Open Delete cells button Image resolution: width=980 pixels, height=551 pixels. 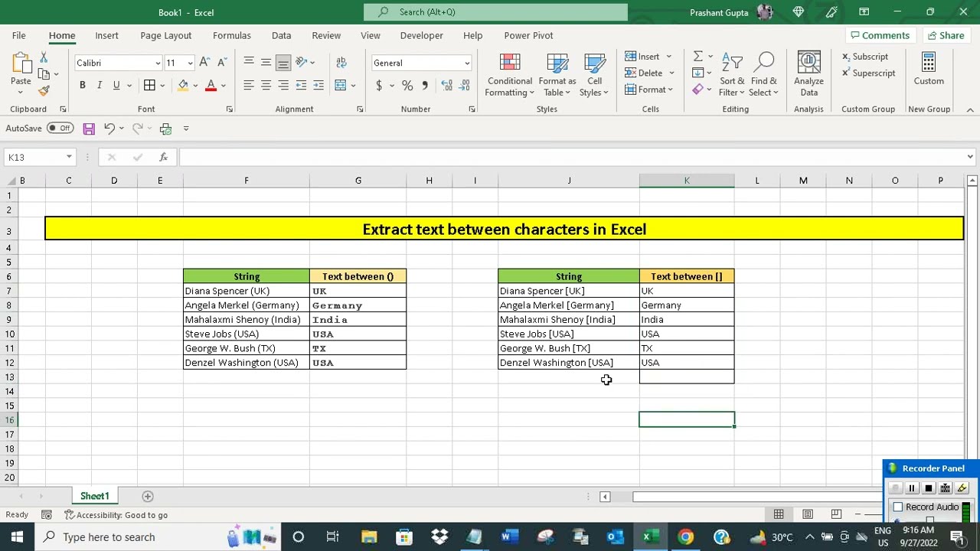click(644, 73)
